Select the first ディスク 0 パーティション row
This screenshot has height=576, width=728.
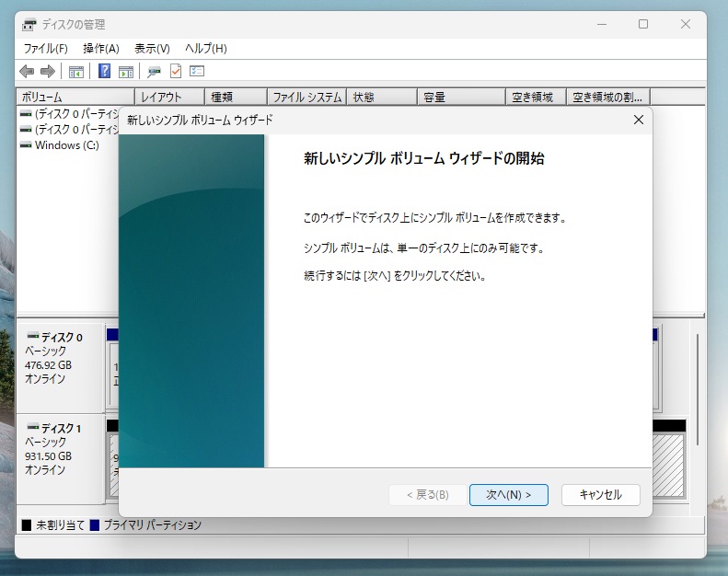(69, 114)
